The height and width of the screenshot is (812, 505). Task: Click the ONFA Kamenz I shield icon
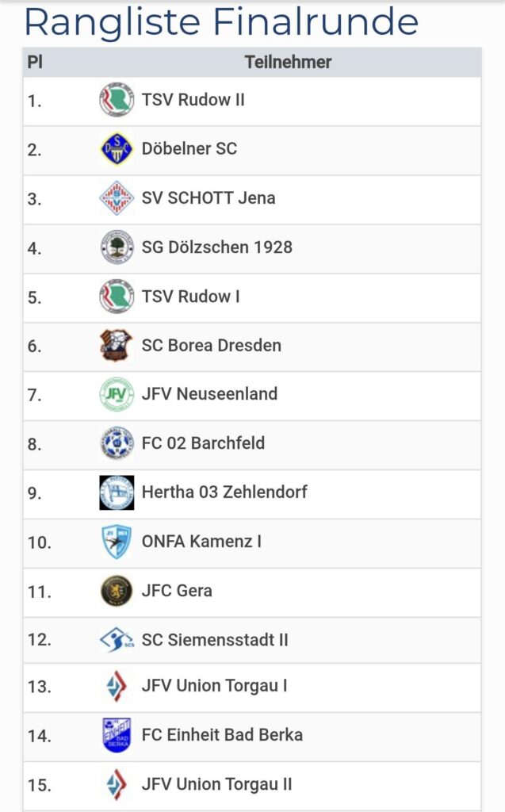(117, 542)
